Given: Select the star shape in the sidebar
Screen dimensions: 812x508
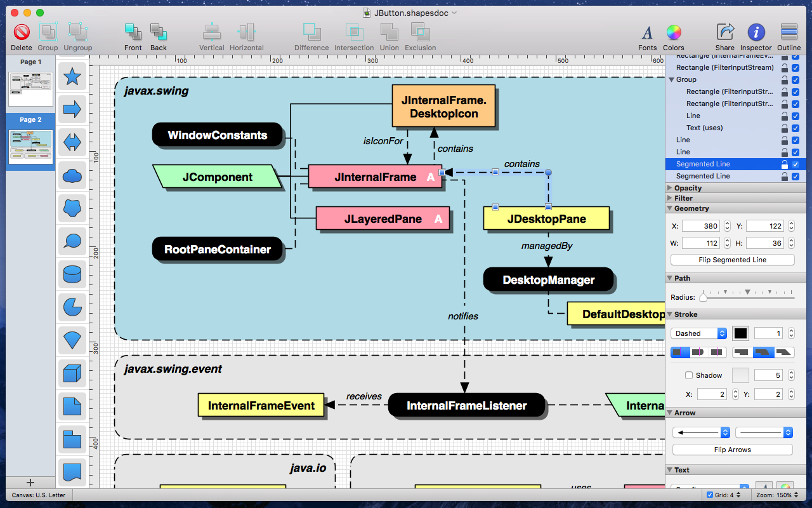Looking at the screenshot, I should (x=72, y=76).
